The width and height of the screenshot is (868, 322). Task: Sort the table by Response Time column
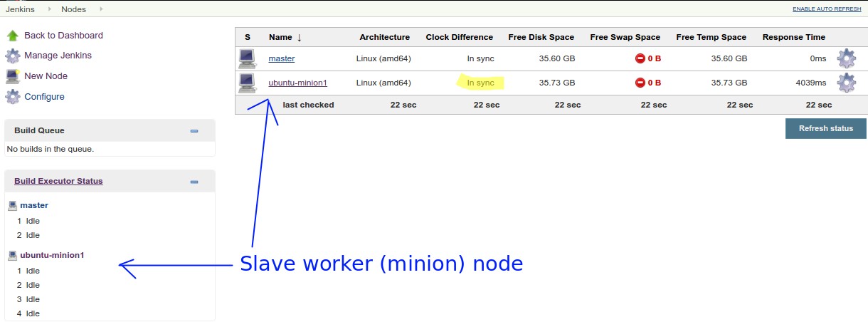[x=793, y=37]
